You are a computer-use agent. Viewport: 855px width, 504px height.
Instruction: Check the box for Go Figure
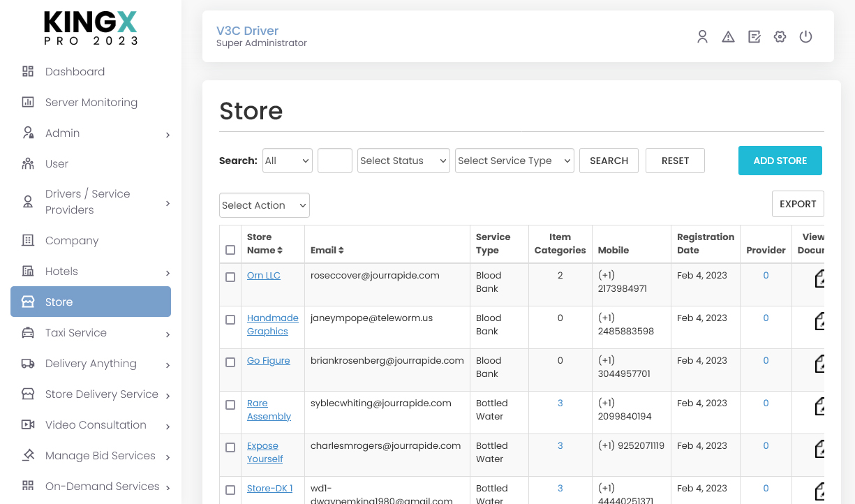point(230,362)
